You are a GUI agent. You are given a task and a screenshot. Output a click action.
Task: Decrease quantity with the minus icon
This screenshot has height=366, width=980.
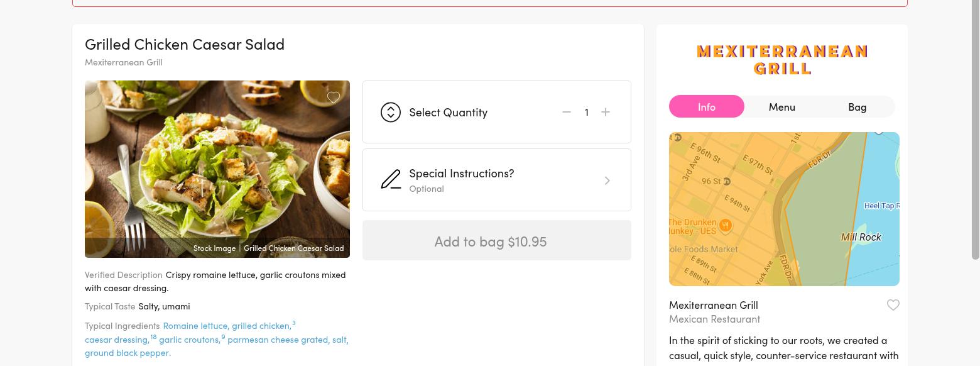coord(567,112)
